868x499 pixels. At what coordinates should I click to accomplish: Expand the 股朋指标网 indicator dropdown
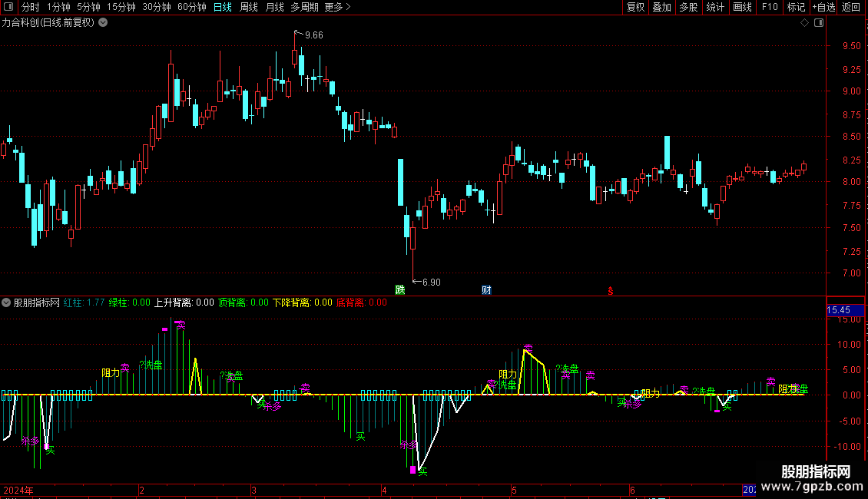[x=6, y=302]
